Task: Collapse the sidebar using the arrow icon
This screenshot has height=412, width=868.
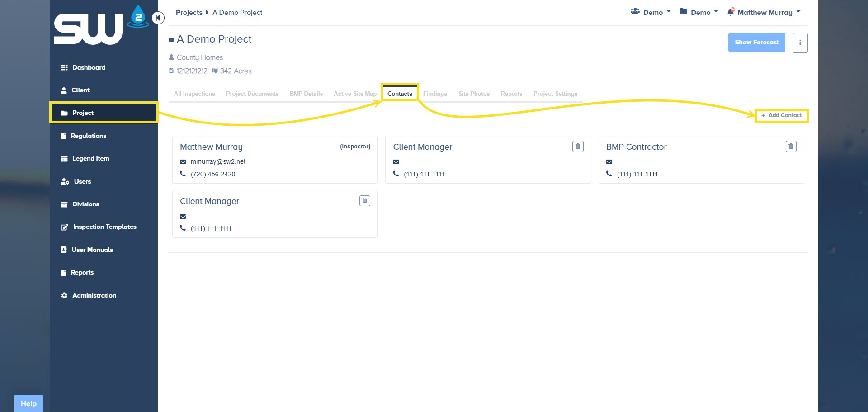Action: coord(158,18)
